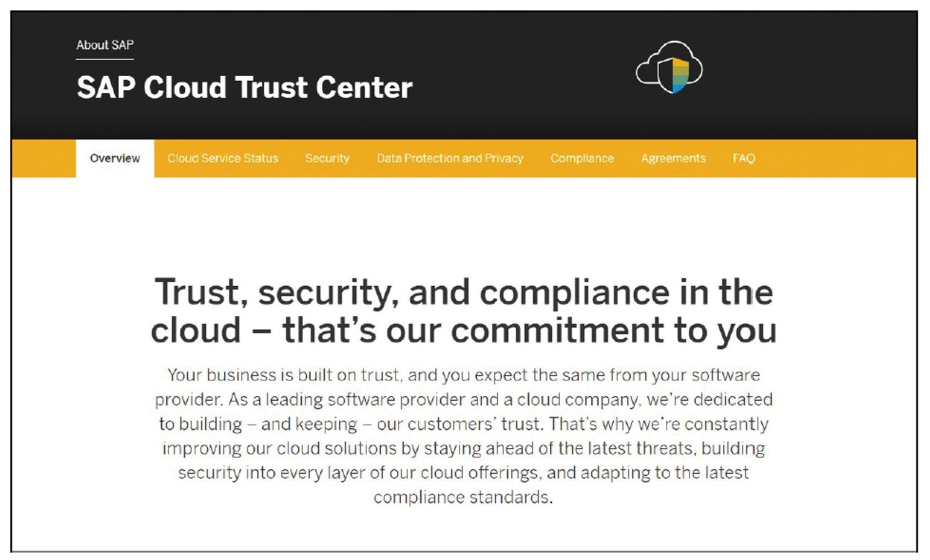Navigate to Data Protection and Privacy
This screenshot has height=560, width=930.
450,158
